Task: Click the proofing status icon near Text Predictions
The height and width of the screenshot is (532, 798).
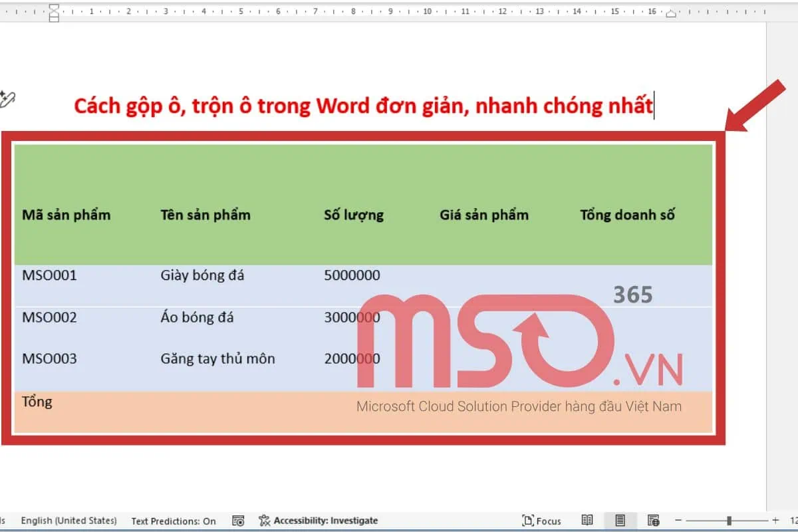Action: coord(237,521)
